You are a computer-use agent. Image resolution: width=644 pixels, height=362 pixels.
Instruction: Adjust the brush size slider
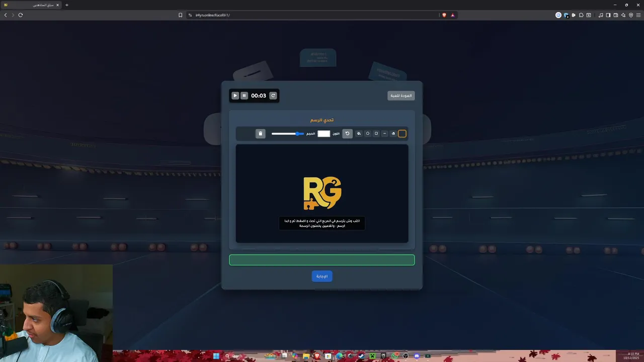click(288, 134)
